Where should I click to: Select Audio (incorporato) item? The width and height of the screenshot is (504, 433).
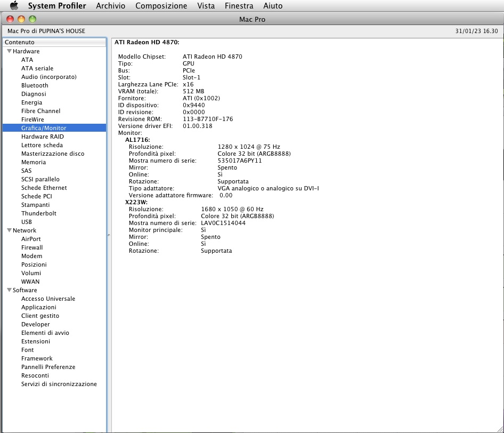click(x=49, y=77)
